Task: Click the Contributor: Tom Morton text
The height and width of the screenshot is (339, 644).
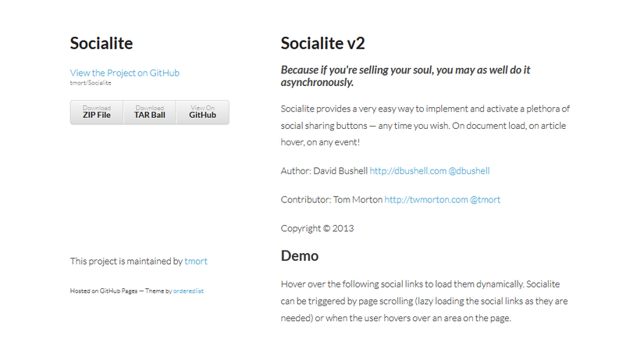Action: tap(332, 200)
